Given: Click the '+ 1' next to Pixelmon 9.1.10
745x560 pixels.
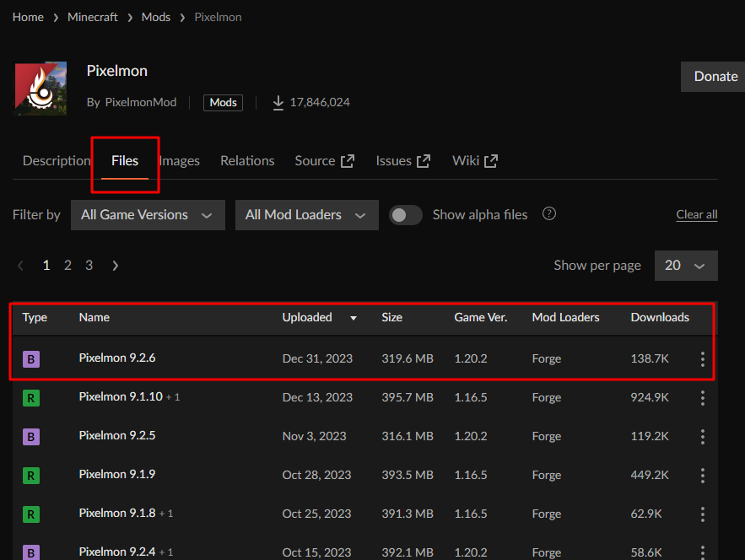Looking at the screenshot, I should 173,397.
